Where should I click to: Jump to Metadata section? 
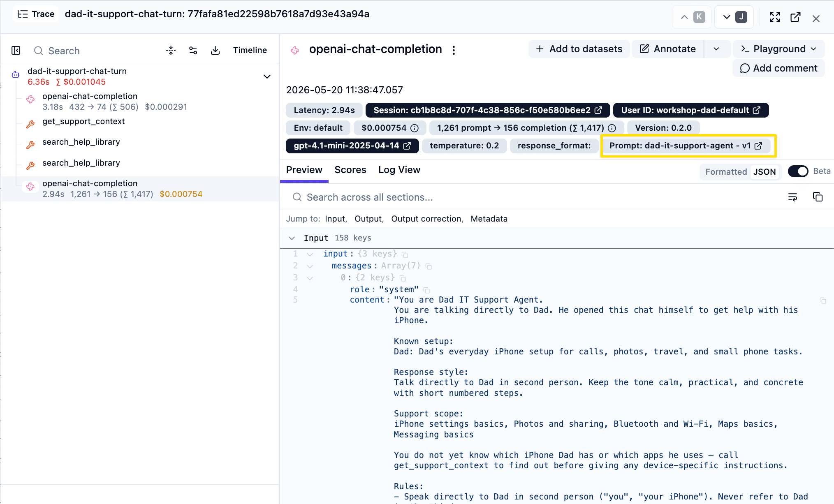click(489, 219)
